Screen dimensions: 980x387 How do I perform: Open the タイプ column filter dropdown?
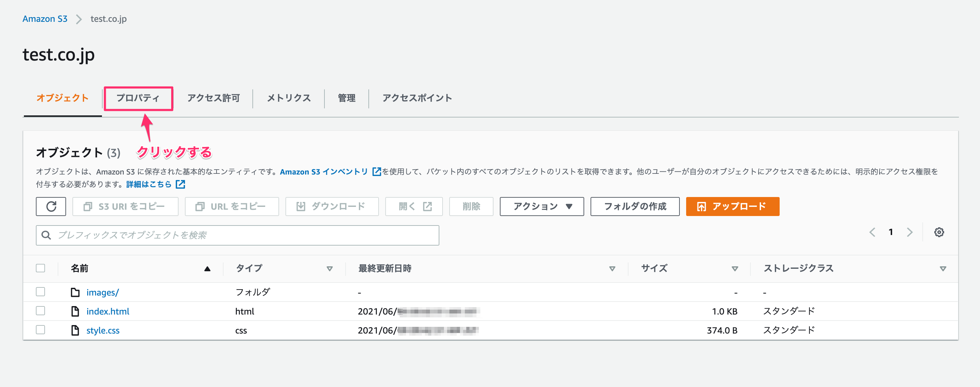[329, 268]
